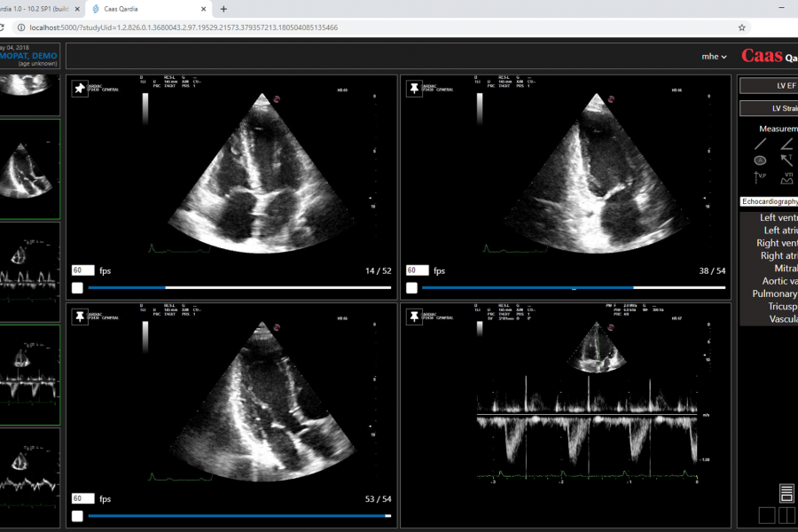
Task: Select the straight line distance measurement tool
Action: (x=761, y=144)
